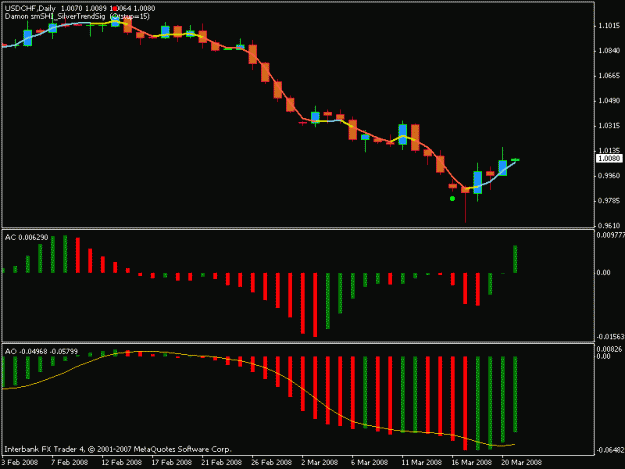
Task: Click the red SilverTrend sell signal dot
Action: point(115,8)
